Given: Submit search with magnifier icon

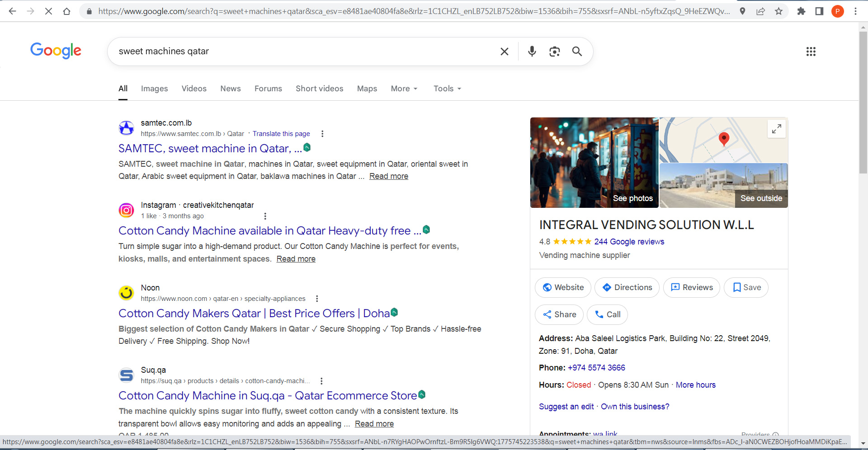Looking at the screenshot, I should tap(577, 52).
